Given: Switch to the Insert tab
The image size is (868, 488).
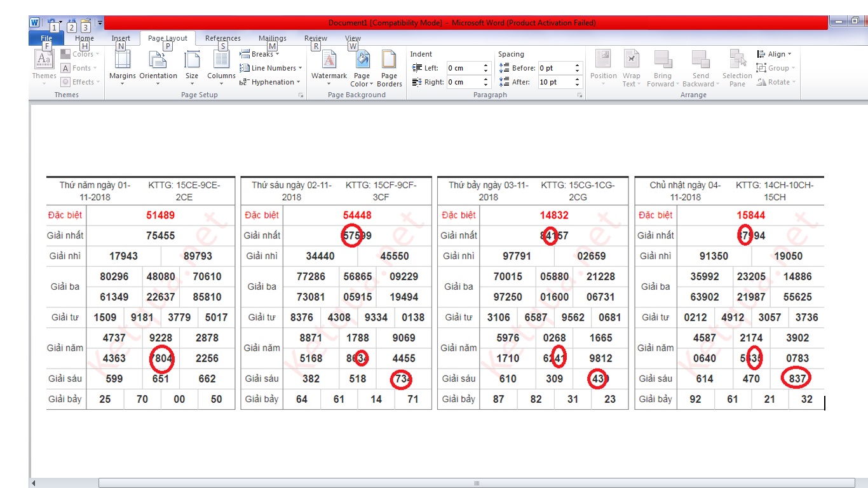Looking at the screenshot, I should click(x=121, y=38).
